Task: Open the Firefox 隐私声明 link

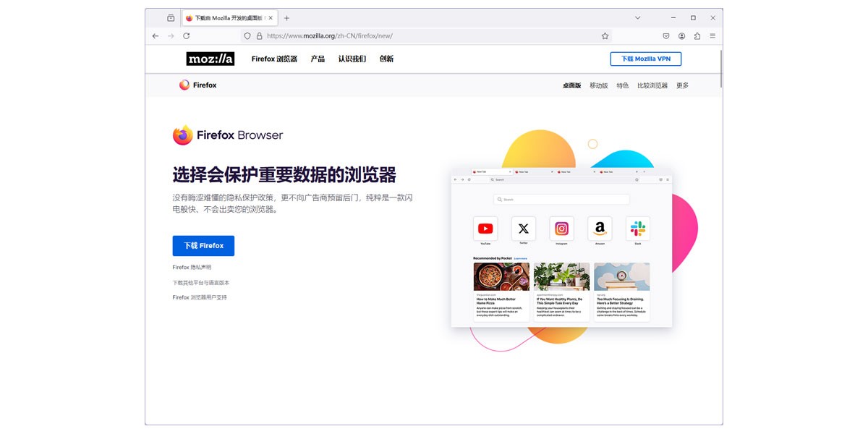Action: (192, 268)
